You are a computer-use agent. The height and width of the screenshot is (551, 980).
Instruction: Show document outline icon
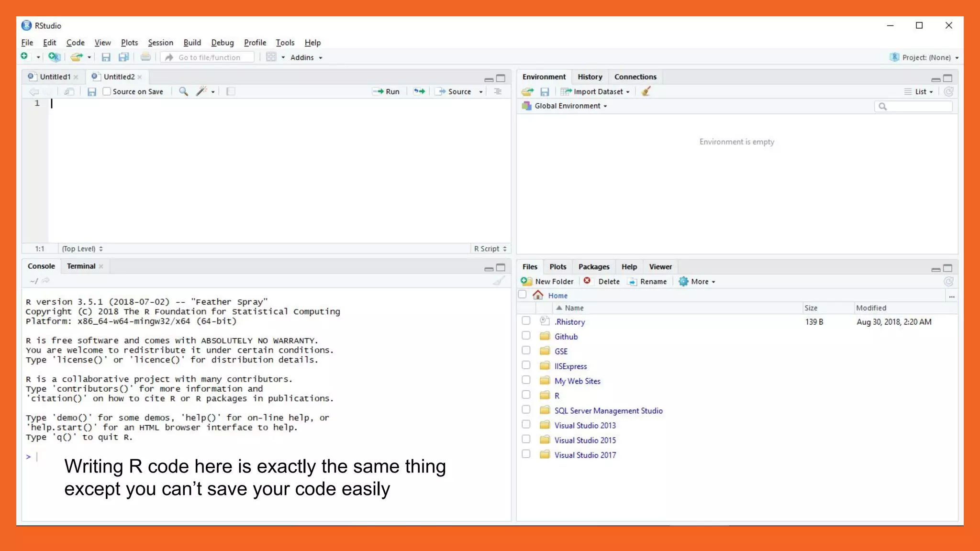click(498, 91)
